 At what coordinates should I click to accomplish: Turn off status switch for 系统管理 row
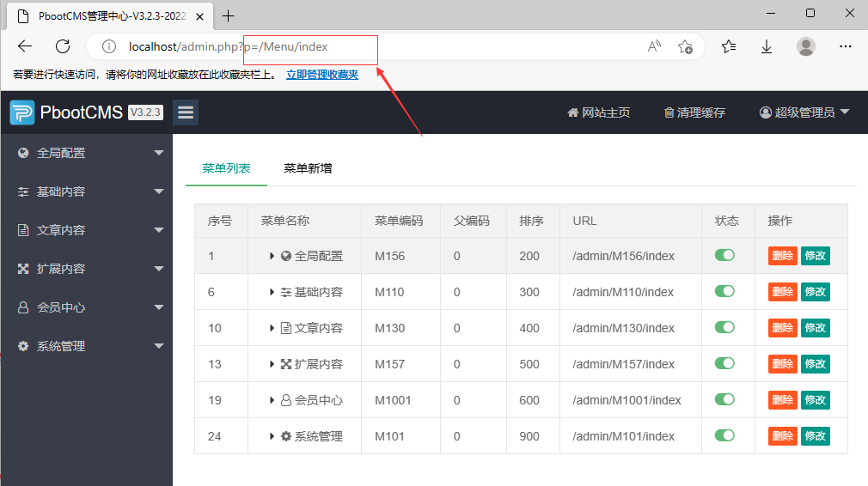pos(724,435)
